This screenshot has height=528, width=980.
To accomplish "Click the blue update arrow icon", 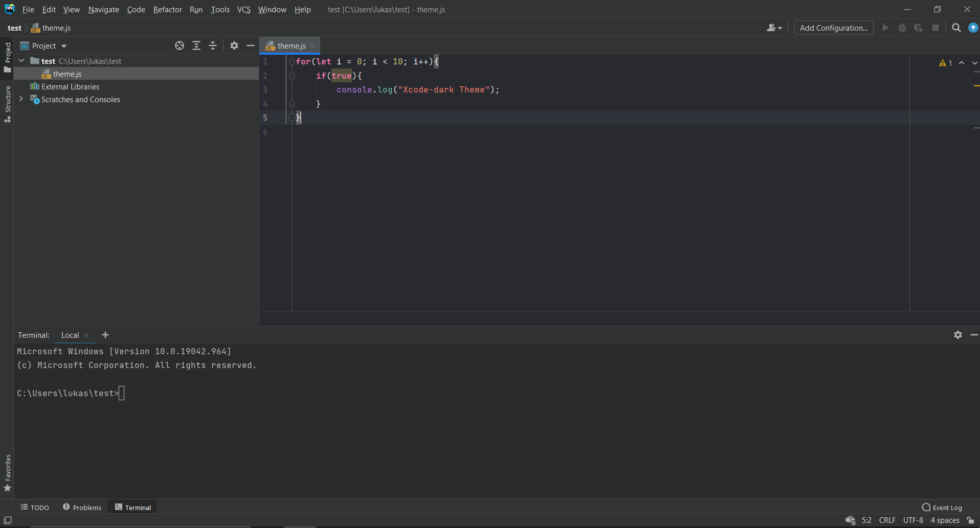I will coord(972,28).
